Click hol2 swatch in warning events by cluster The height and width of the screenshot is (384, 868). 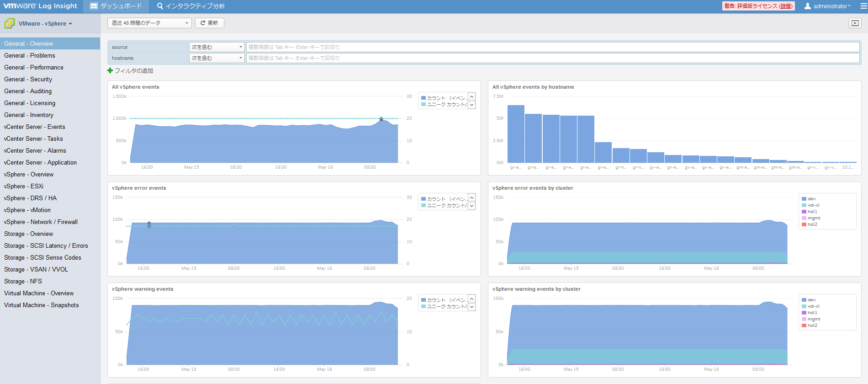click(804, 325)
